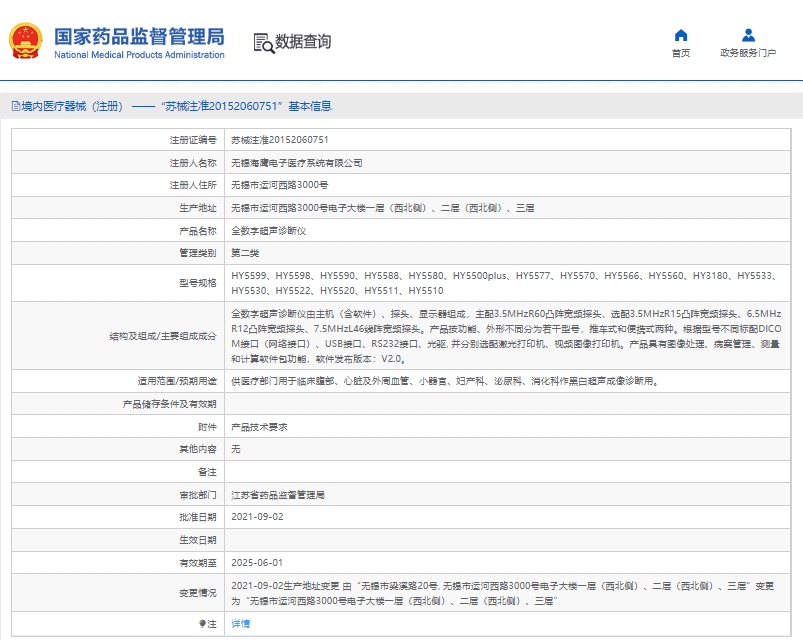The image size is (803, 640).
Task: Open the 政务服务门户 text link
Action: click(748, 53)
